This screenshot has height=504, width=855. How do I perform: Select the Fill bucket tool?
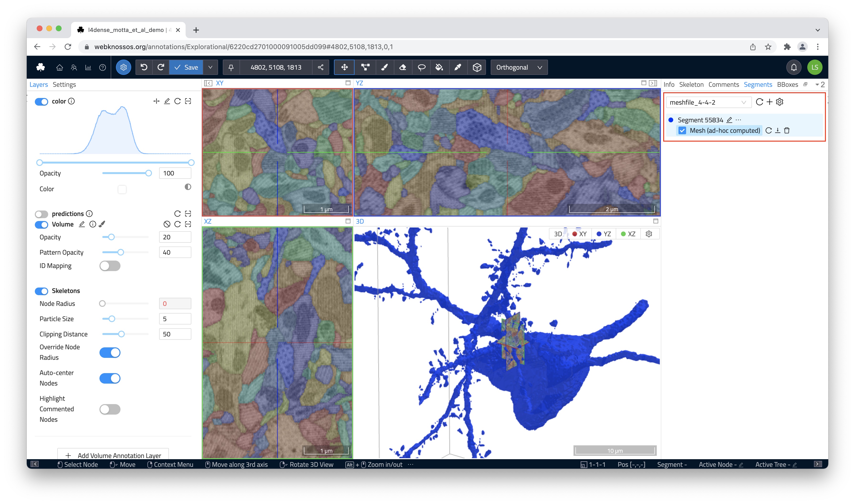pyautogui.click(x=439, y=67)
